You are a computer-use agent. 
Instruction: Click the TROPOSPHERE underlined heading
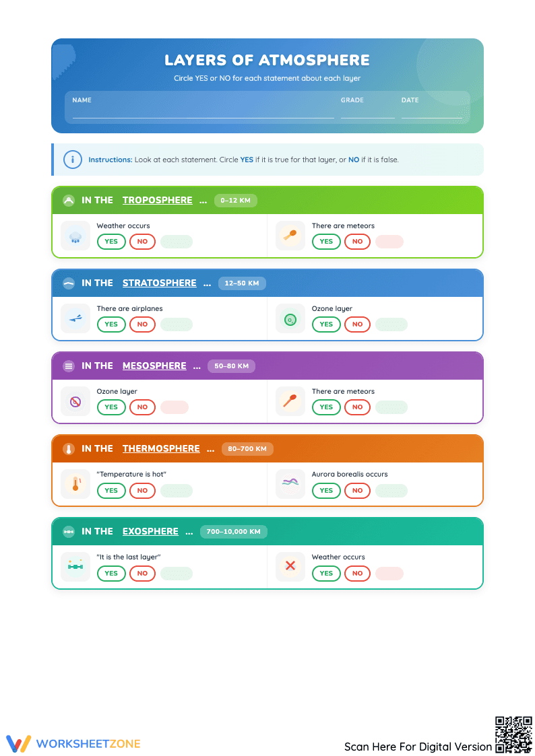(x=157, y=200)
